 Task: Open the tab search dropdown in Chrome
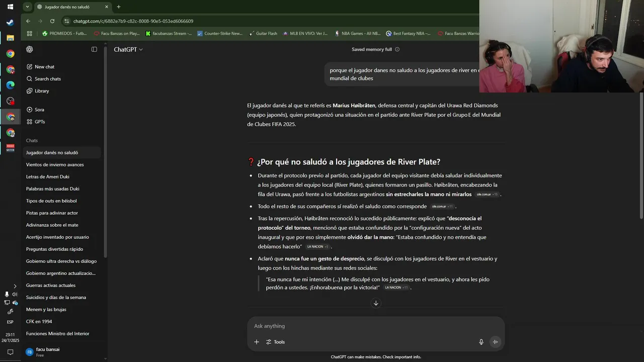click(28, 7)
